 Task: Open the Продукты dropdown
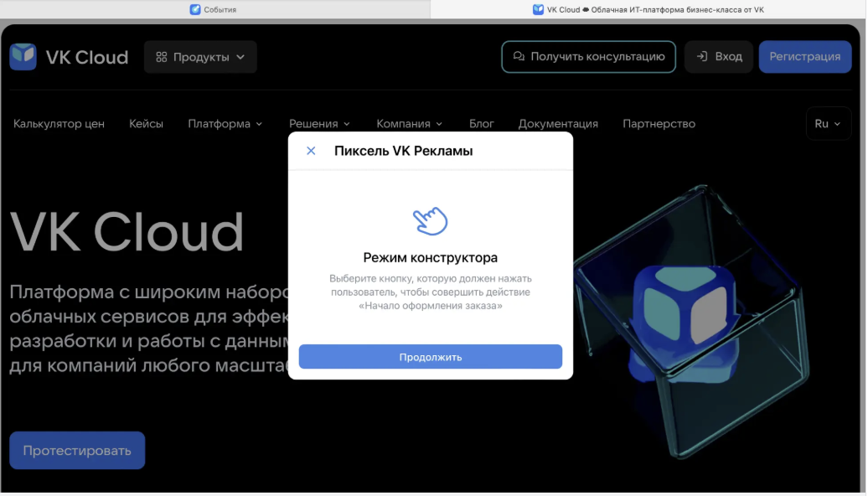pos(200,56)
